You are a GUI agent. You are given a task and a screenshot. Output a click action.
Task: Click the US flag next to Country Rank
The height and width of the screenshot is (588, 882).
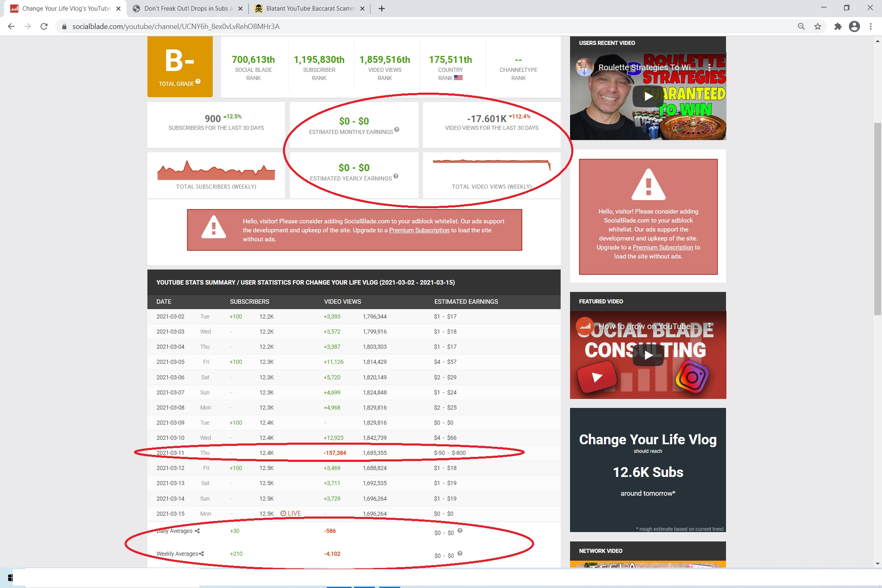coord(458,78)
